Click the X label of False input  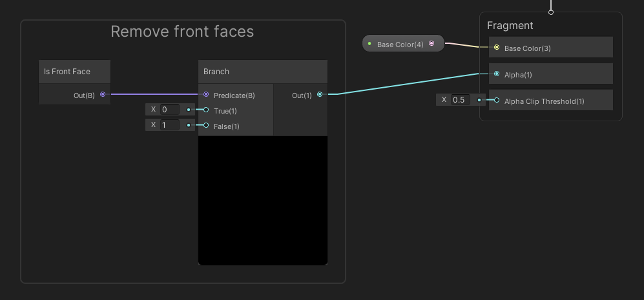[153, 125]
